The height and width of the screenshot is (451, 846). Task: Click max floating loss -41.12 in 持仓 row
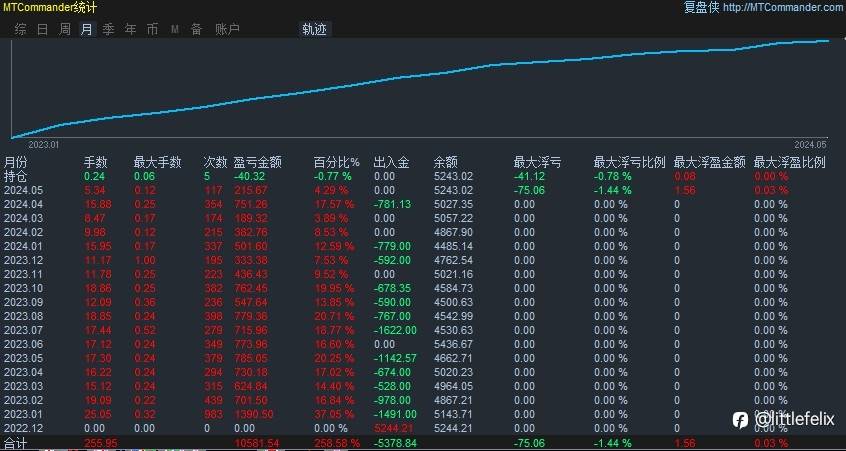pos(529,176)
